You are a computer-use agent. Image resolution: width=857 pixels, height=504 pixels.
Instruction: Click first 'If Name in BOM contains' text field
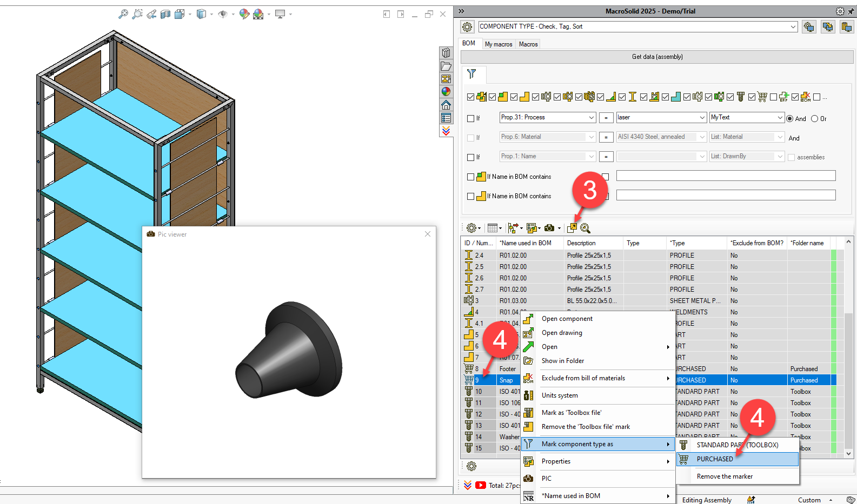point(726,176)
